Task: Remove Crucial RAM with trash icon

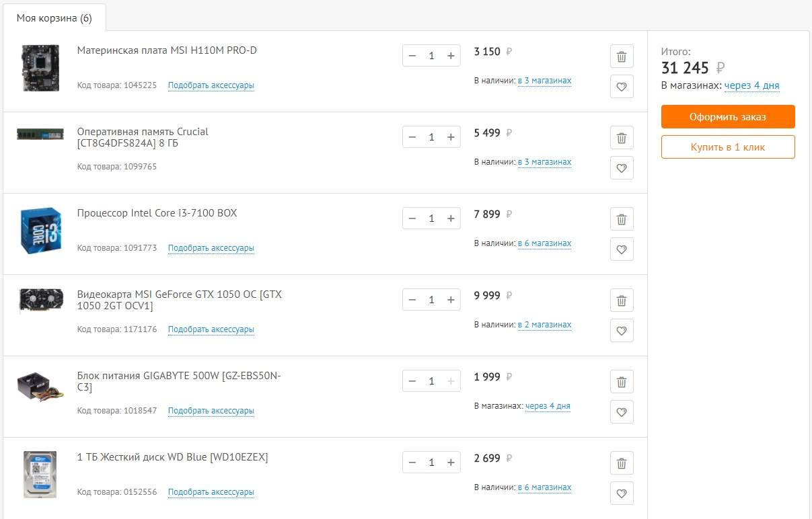Action: tap(622, 138)
